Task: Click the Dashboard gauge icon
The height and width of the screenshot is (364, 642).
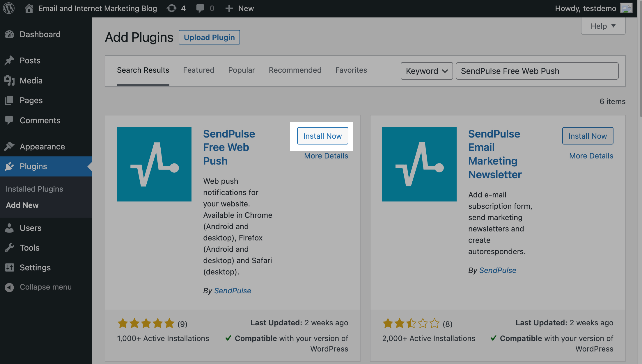Action: [x=9, y=34]
